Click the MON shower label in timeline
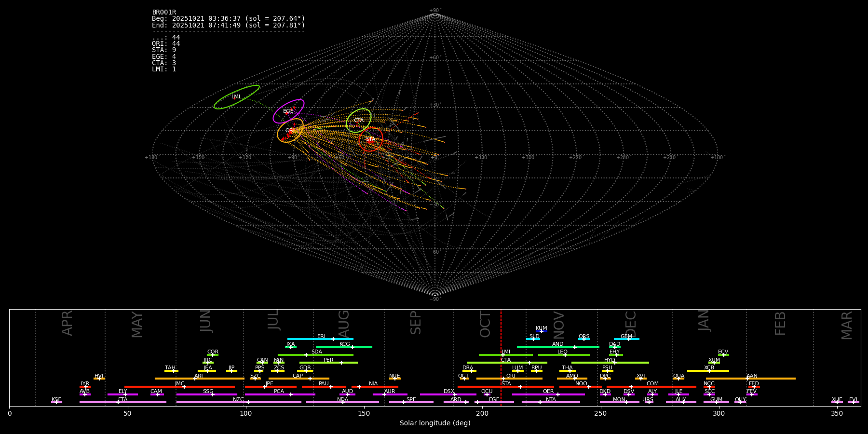The image size is (868, 434). click(x=619, y=400)
